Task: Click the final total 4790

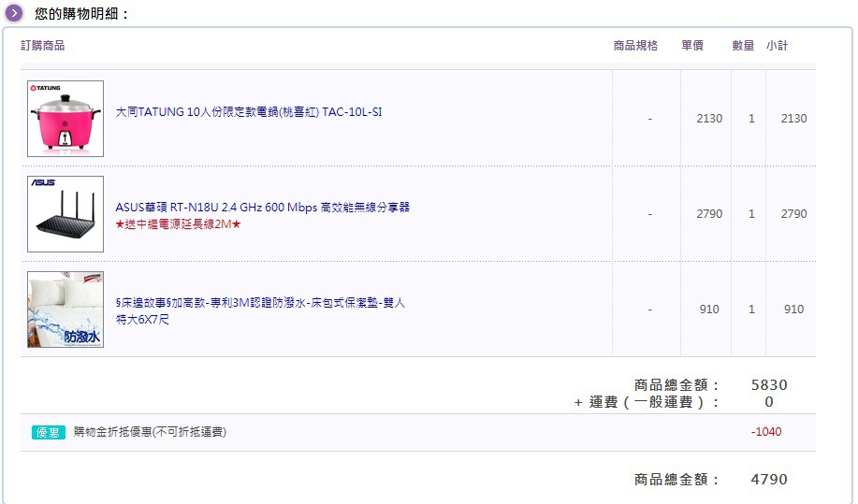Action: 769,480
